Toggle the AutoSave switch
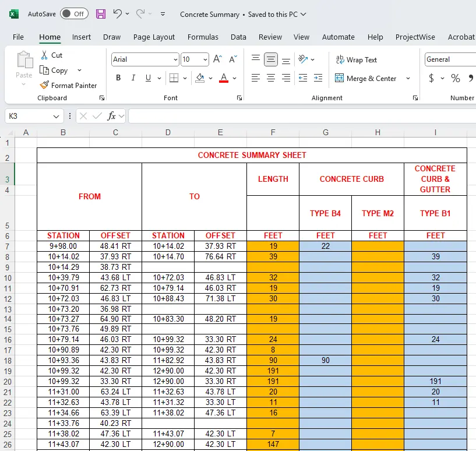Viewport: 476px width, 451px height. [x=74, y=14]
